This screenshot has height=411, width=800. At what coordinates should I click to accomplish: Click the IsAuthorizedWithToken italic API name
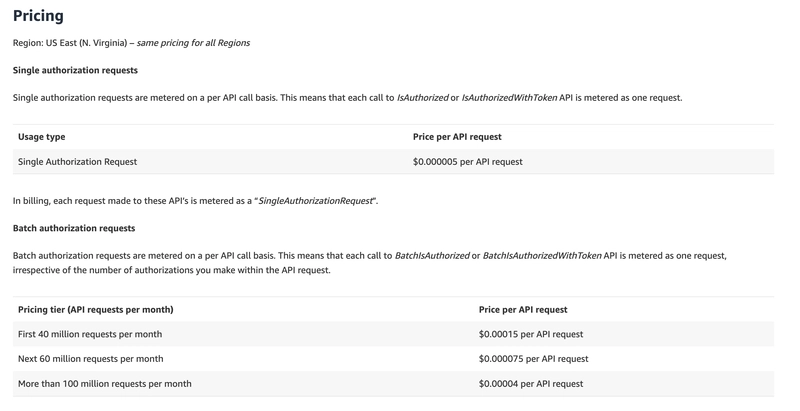[x=509, y=98]
